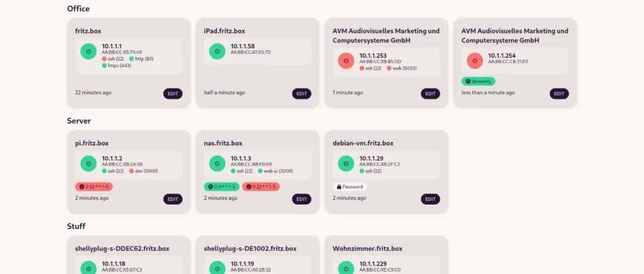The image size is (644, 274).
Task: Click the red power icon for 10.1.1.254
Action: tap(475, 61)
